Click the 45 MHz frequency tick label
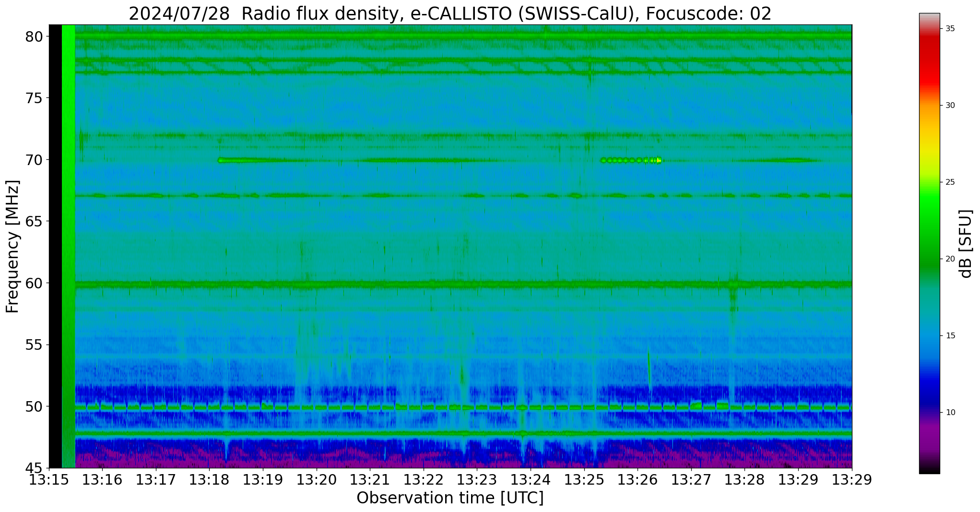Screen dimensions: 980x512 [x=34, y=468]
